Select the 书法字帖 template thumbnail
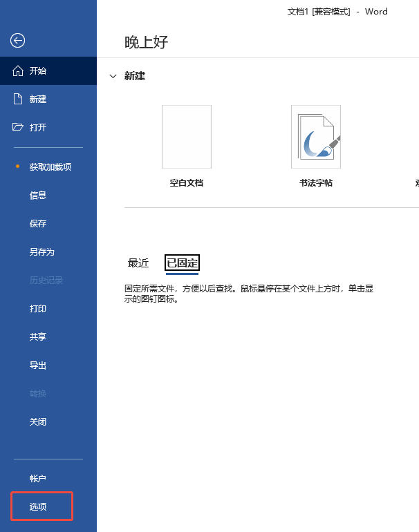This screenshot has width=419, height=532. (x=316, y=137)
